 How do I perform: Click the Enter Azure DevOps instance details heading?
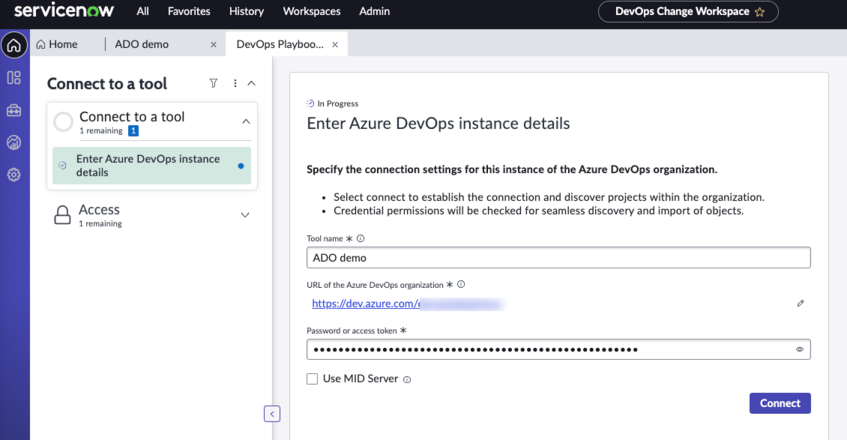tap(438, 124)
